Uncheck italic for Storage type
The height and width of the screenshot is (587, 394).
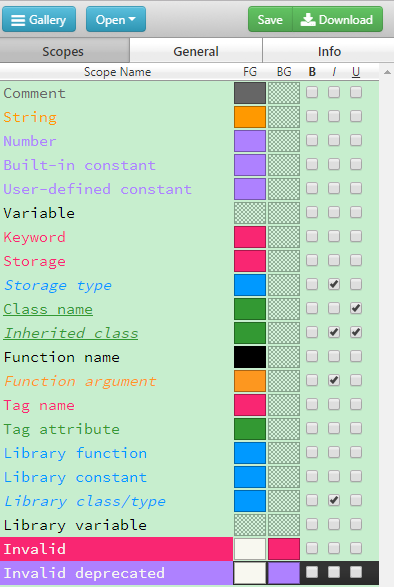click(334, 285)
